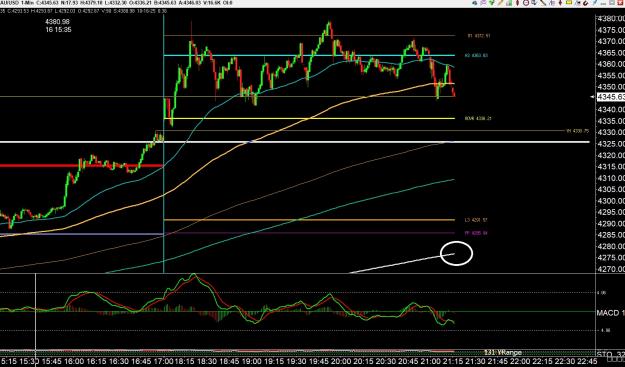Click the light blue pen toolbar icon

[595, 2]
